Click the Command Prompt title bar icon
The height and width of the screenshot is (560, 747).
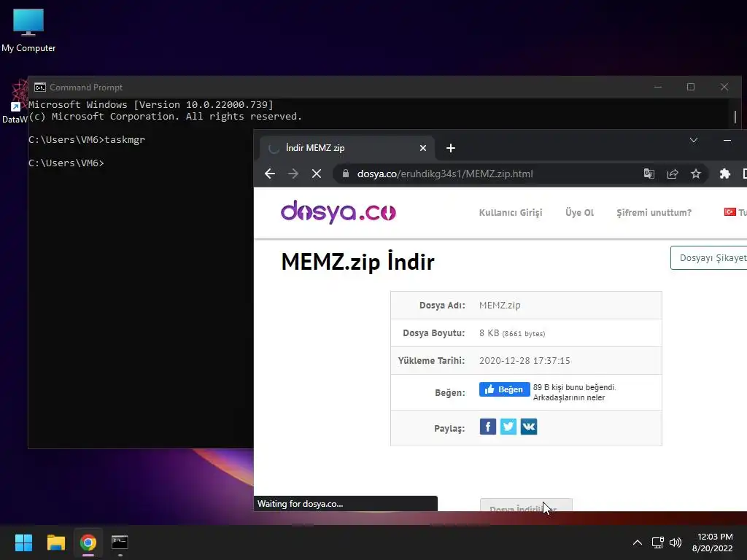tap(40, 87)
